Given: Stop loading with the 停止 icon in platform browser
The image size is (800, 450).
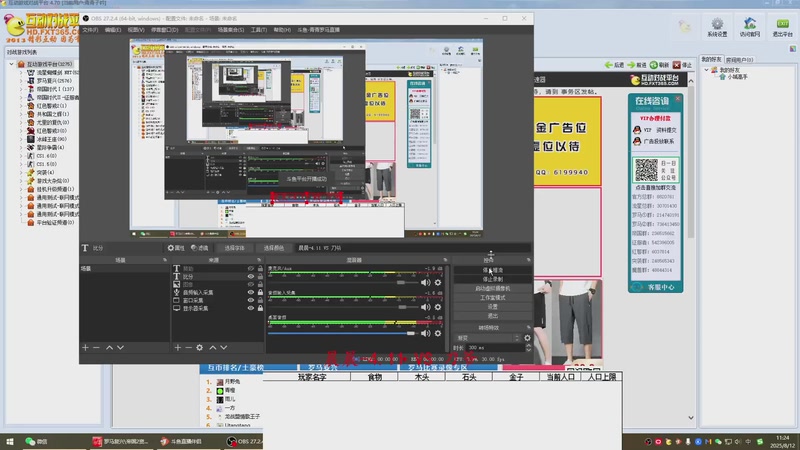Looking at the screenshot, I should click(682, 65).
